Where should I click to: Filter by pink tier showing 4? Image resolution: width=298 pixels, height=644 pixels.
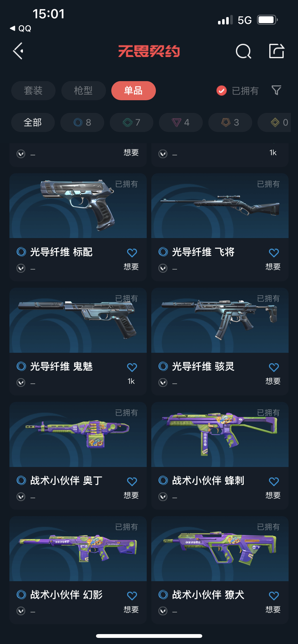181,122
